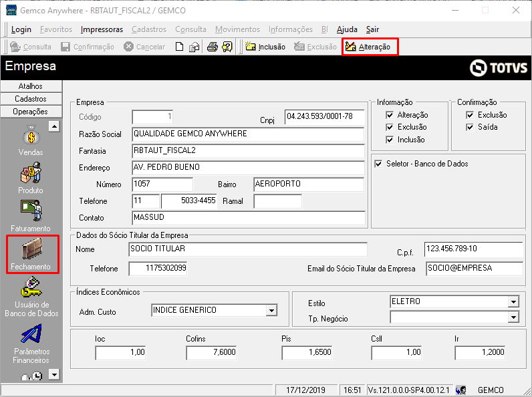Image resolution: width=532 pixels, height=397 pixels.
Task: Click the TOTVS logo in header
Action: click(498, 68)
